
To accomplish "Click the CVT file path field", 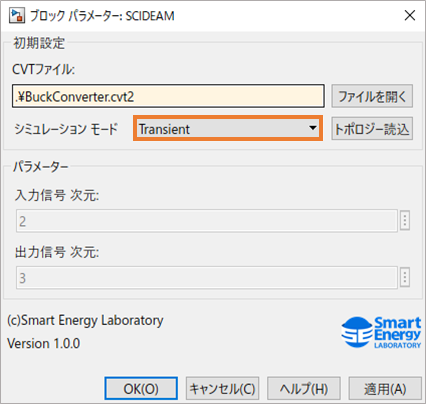I will click(x=168, y=96).
